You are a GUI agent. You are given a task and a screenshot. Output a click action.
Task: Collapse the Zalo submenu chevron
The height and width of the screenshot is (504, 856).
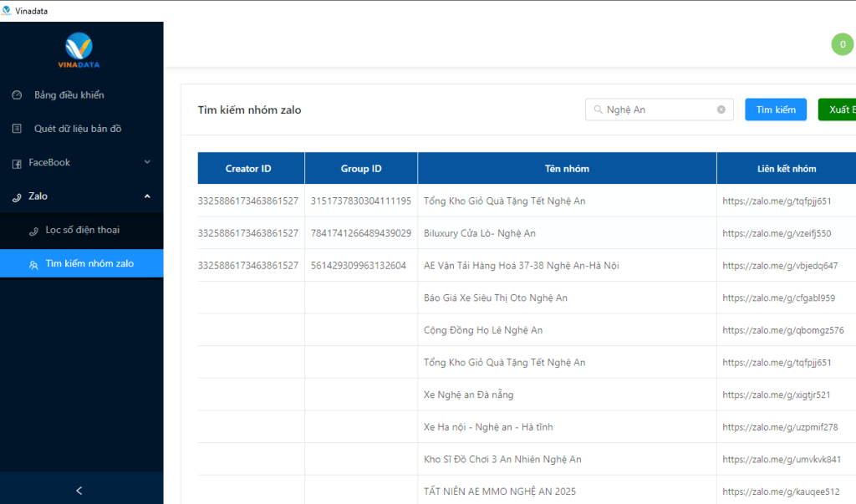(147, 196)
